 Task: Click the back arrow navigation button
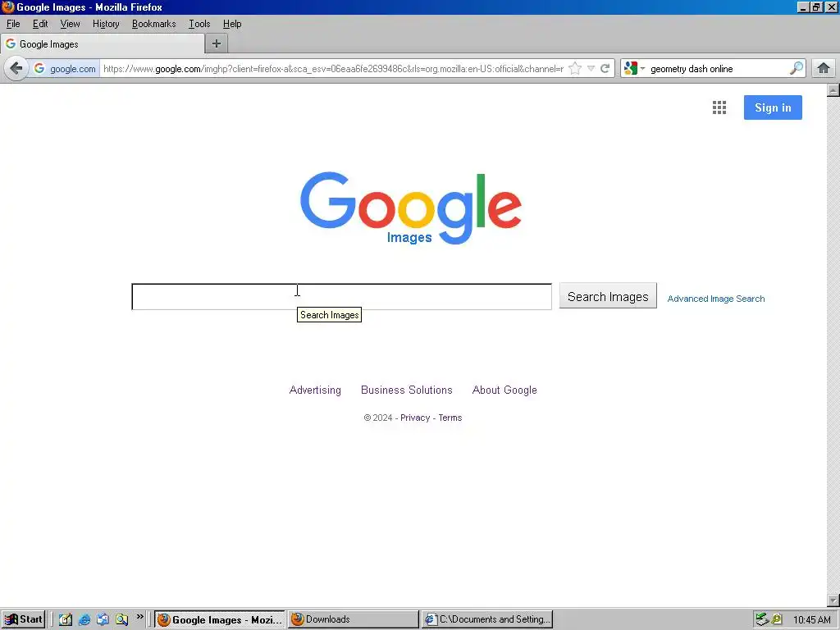click(16, 69)
